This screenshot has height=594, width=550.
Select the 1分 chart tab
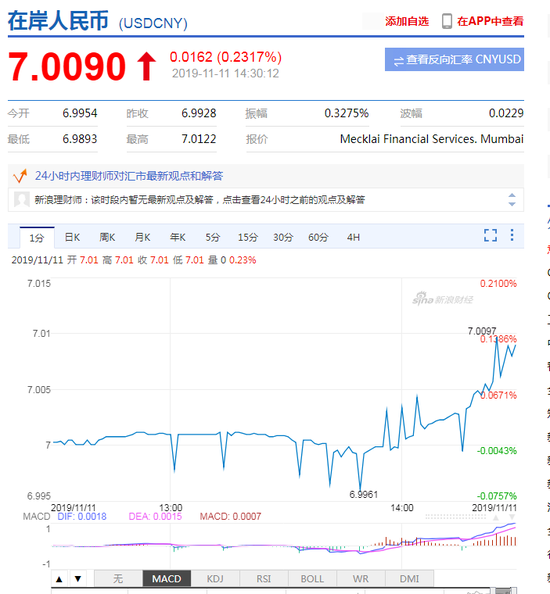[x=37, y=238]
